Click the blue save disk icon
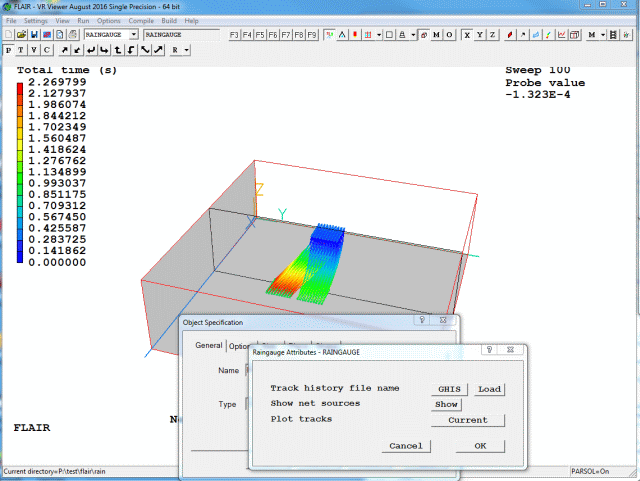 tap(33, 35)
